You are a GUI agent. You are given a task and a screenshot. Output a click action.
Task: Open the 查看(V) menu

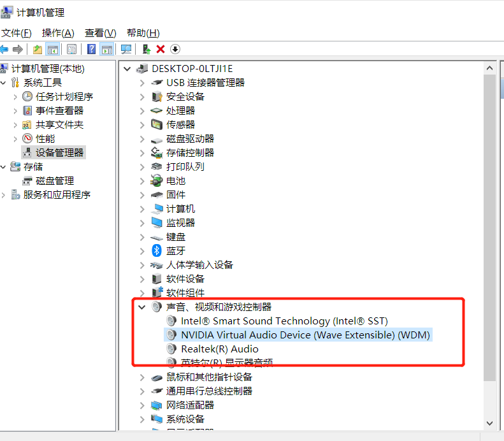100,33
